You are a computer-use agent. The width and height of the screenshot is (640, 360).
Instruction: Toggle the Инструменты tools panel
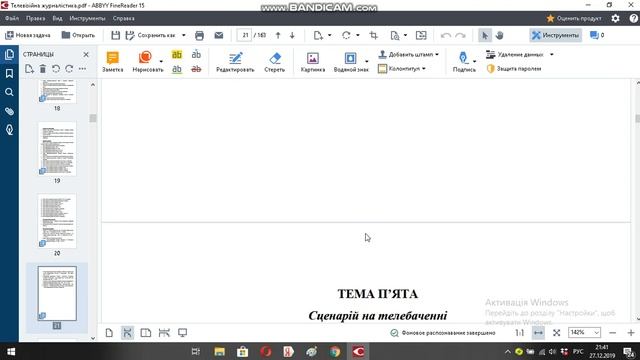click(556, 36)
